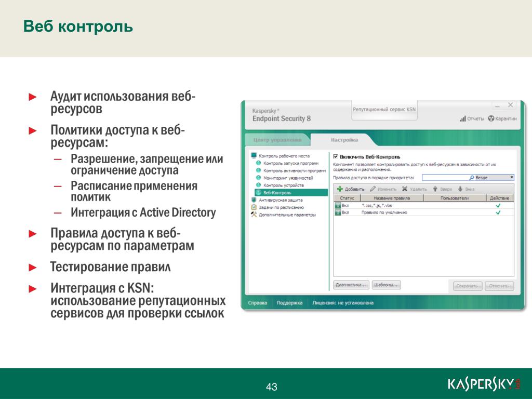Click the Антивирусная защита shield icon
The width and height of the screenshot is (532, 399).
coord(254,200)
